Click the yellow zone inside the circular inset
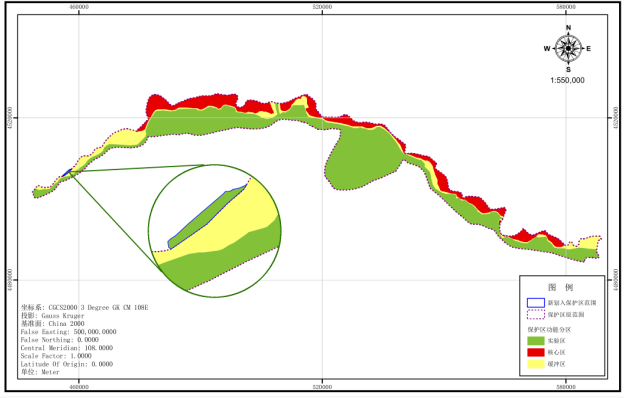This screenshot has height=398, width=624. coord(243,215)
